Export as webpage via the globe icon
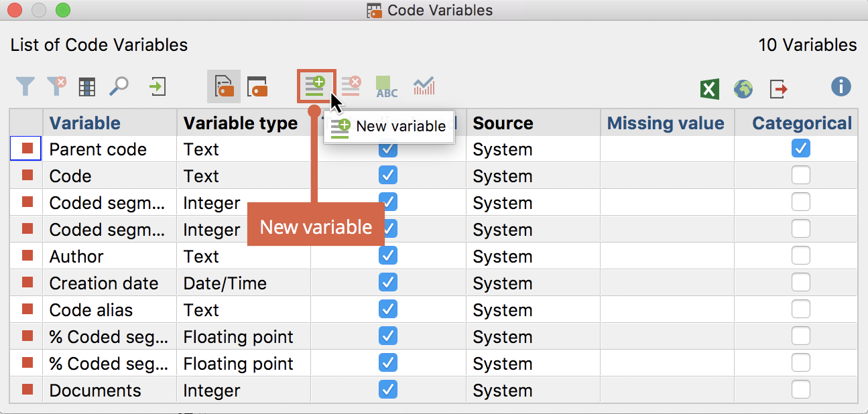This screenshot has height=414, width=868. 743,88
